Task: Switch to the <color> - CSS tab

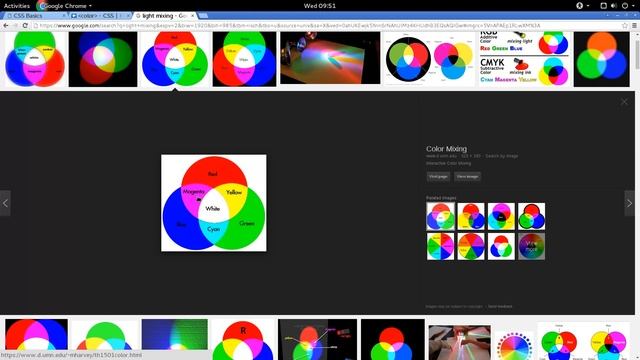Action: click(x=100, y=16)
